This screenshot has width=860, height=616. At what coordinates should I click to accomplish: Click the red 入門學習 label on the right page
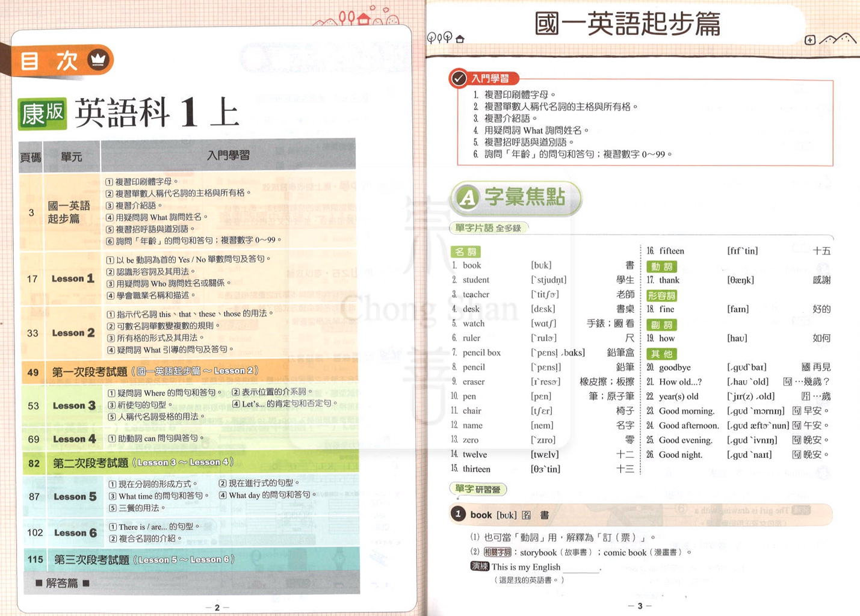(x=490, y=78)
